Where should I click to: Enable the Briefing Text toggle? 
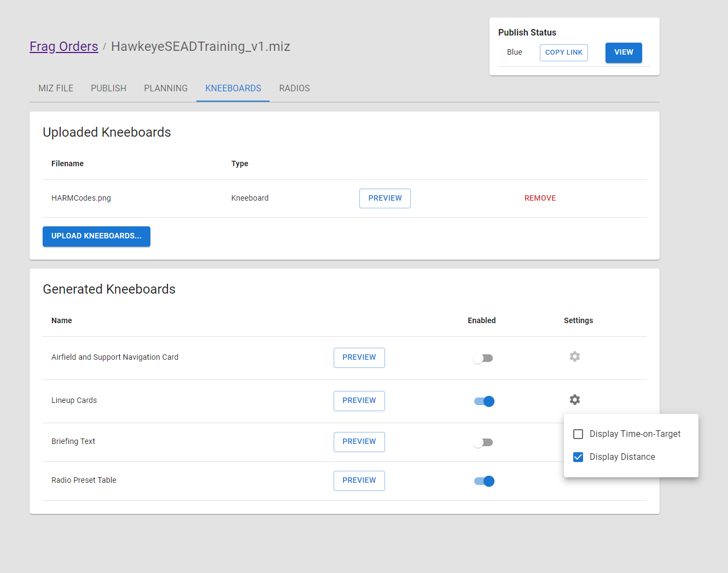pyautogui.click(x=484, y=442)
